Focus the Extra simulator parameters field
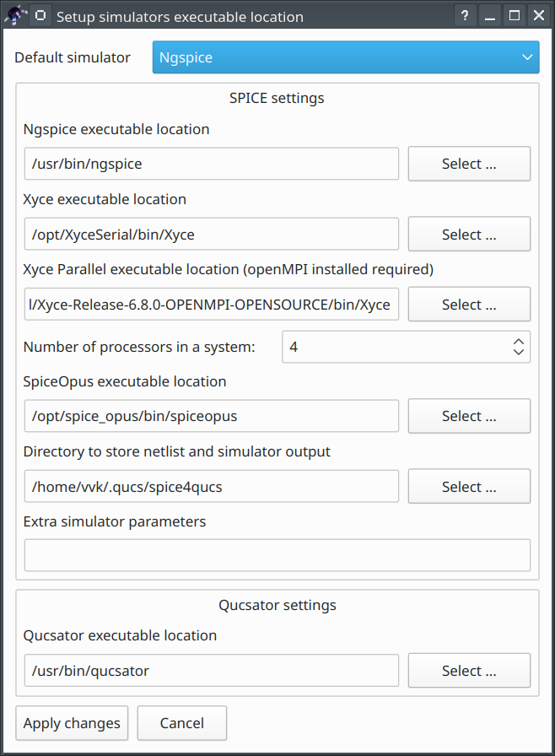Screen dimensions: 555x756 [277, 555]
